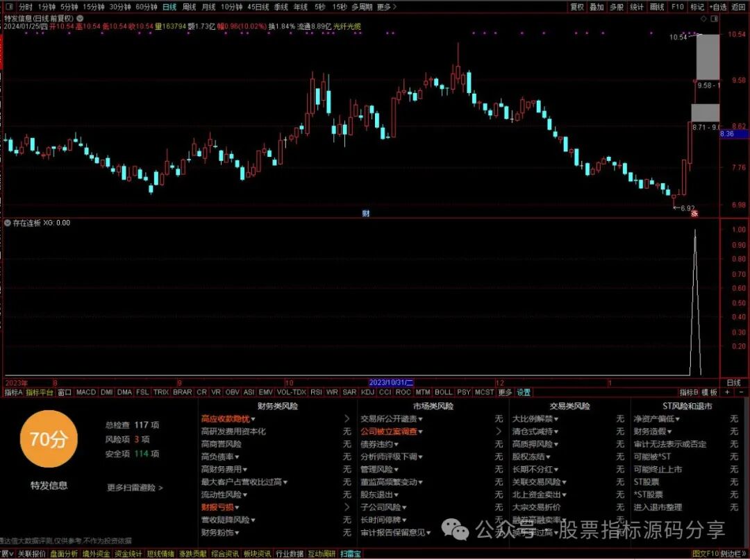Select the 季线 quarterly chart tab
This screenshot has width=750, height=560.
coord(281,7)
